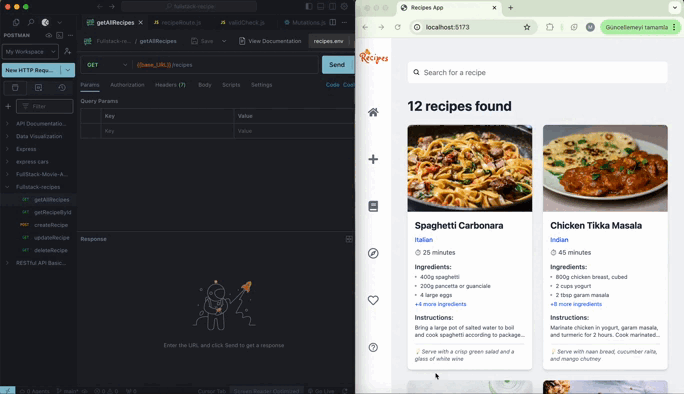684x394 pixels.
Task: Open the updateRecipe request
Action: (51, 237)
